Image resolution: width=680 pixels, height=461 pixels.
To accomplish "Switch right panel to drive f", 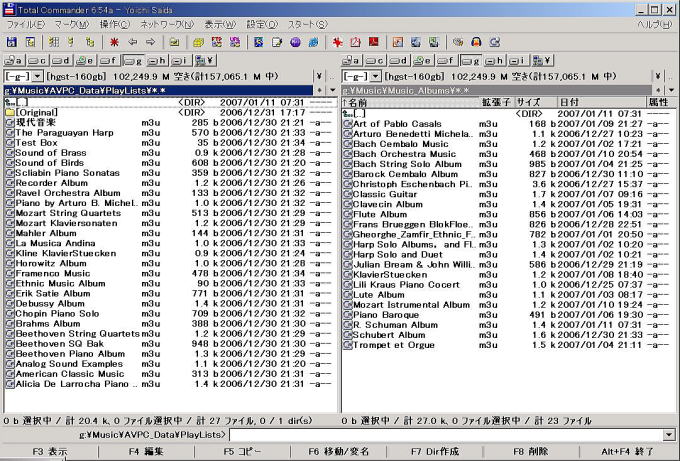I will [x=446, y=61].
